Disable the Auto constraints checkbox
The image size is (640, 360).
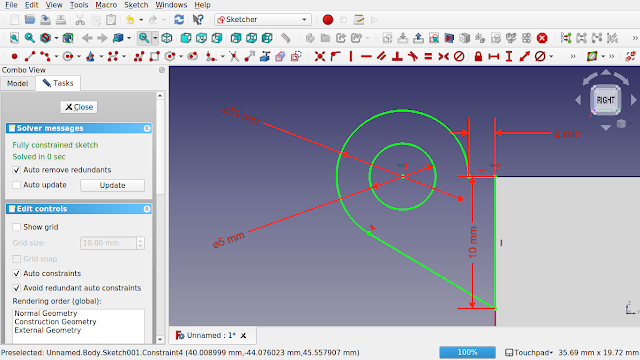coord(16,273)
